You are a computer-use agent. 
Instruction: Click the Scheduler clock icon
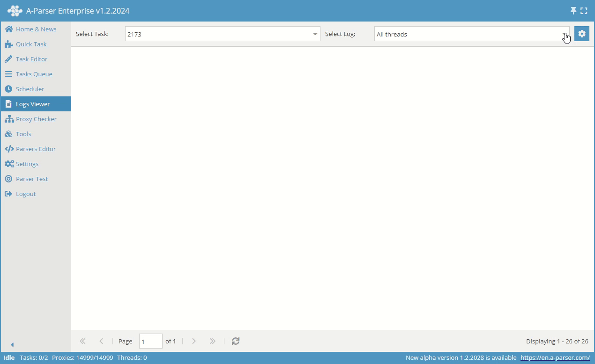[x=8, y=88]
